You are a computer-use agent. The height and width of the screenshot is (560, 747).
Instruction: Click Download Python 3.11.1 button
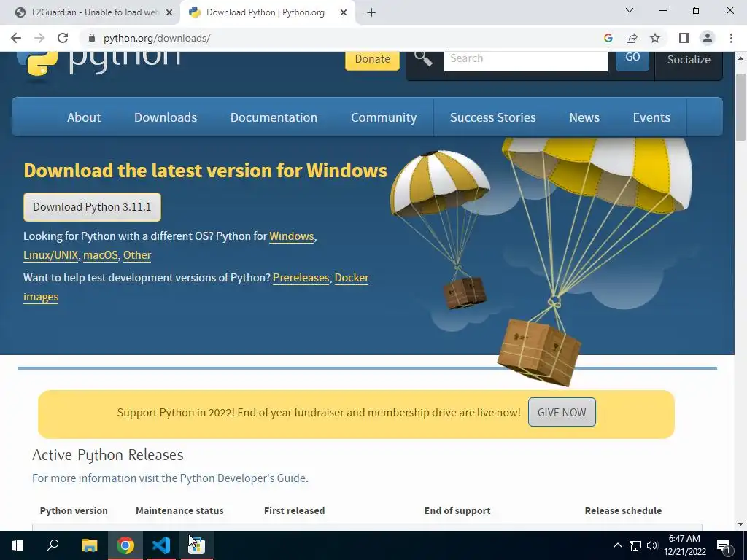[93, 207]
